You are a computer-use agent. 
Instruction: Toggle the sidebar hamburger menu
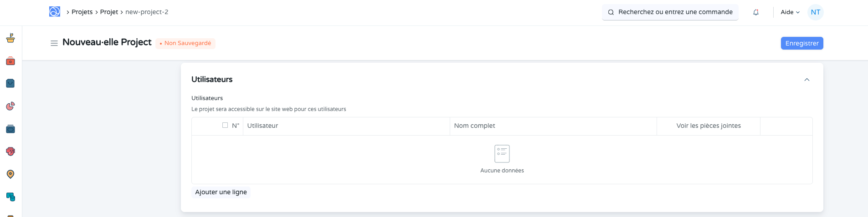(54, 43)
